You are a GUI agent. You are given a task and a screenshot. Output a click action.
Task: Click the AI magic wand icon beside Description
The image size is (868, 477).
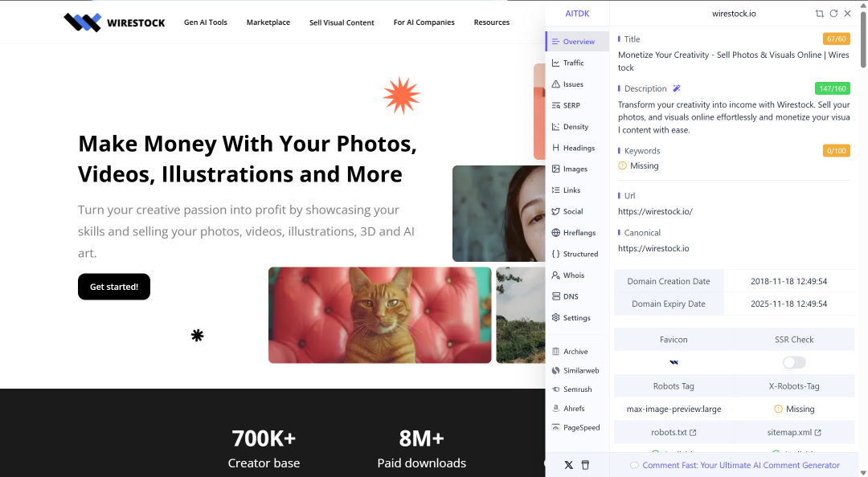tap(677, 88)
